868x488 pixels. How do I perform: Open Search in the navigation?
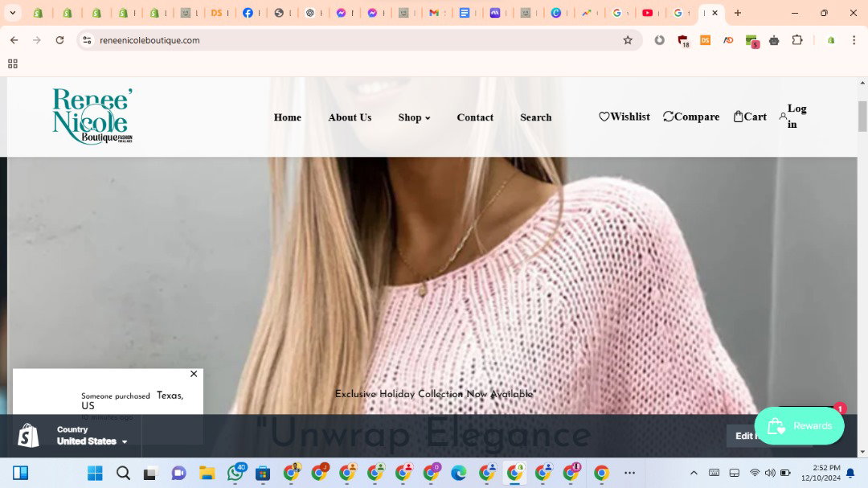[x=536, y=117]
